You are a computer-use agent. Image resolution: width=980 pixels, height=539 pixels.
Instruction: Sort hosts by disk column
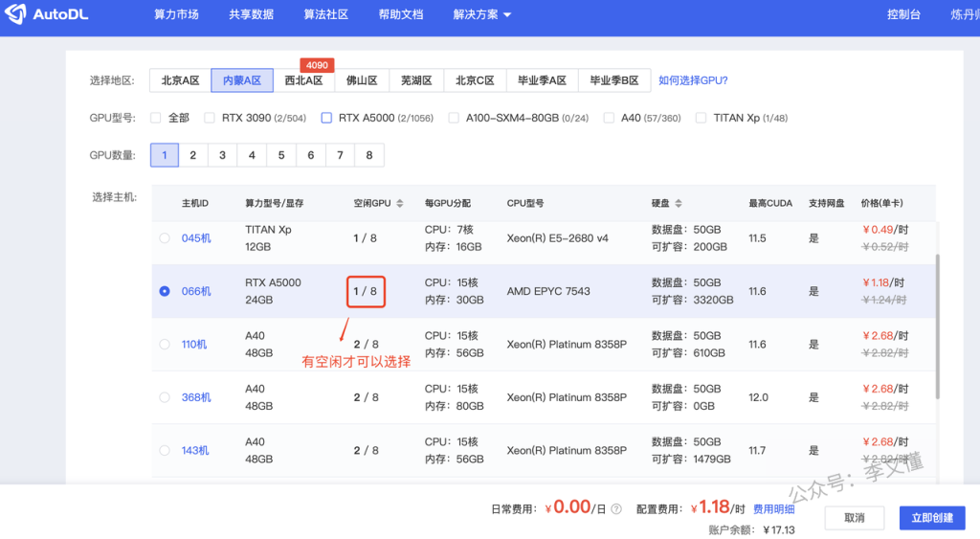pyautogui.click(x=679, y=204)
